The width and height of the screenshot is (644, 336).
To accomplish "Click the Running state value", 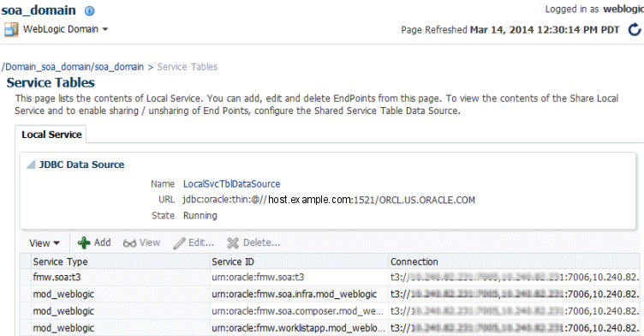I will 200,215.
